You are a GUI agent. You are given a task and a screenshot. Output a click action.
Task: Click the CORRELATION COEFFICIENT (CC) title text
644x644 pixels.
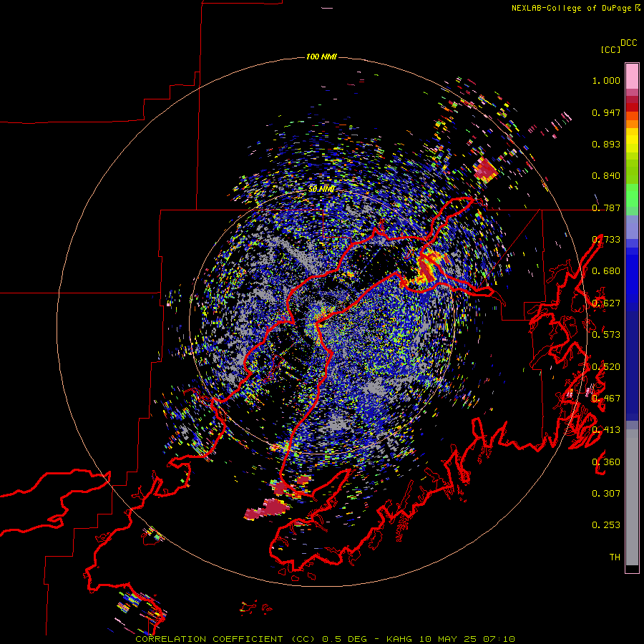click(x=225, y=639)
